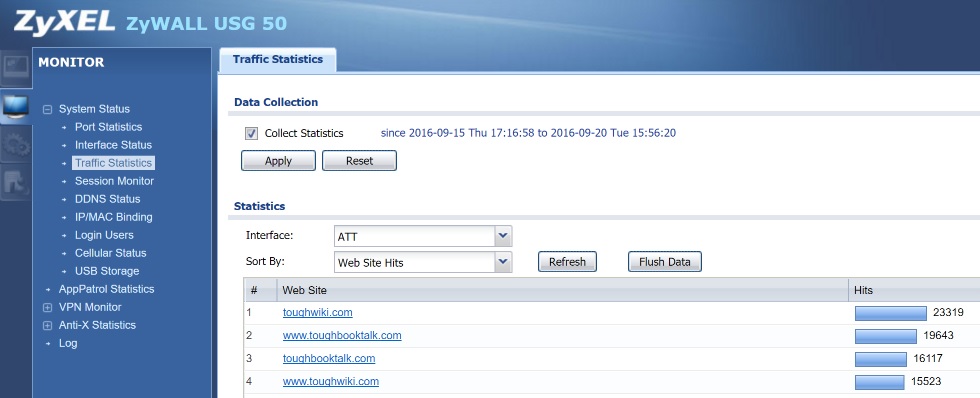Image resolution: width=980 pixels, height=398 pixels.
Task: Open the Configuration gear icon in sidebar
Action: click(16, 144)
